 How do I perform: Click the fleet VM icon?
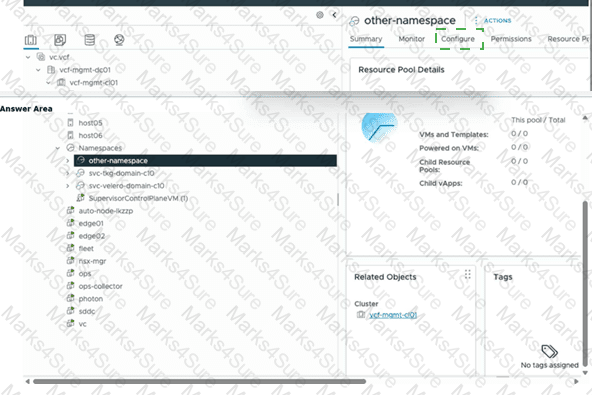point(70,248)
